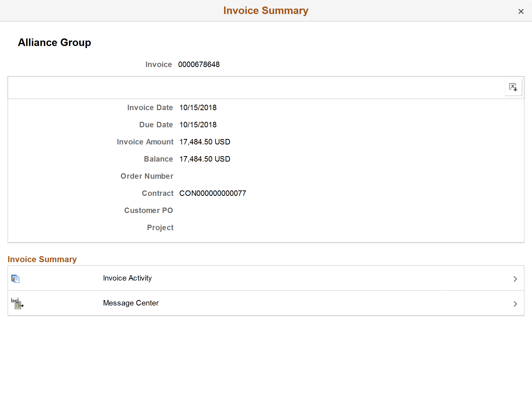The width and height of the screenshot is (532, 399).
Task: Click the Invoice Summary section heading
Action: (42, 259)
